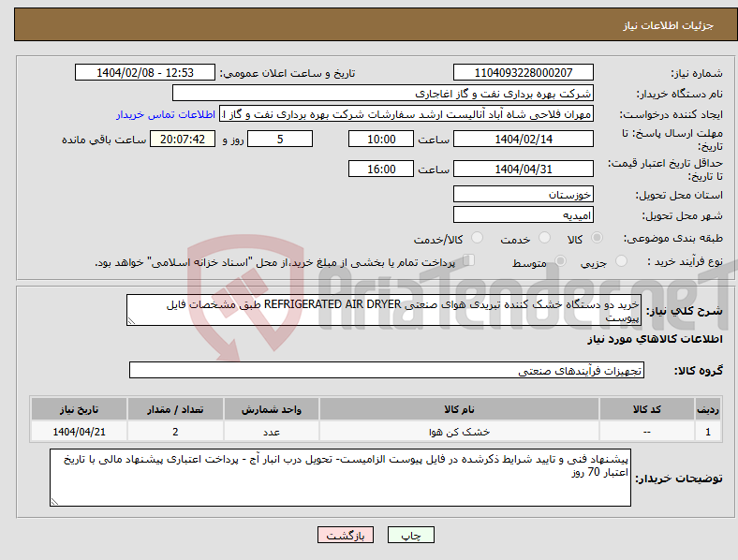Click the price validity date 1404/04/31
The width and height of the screenshot is (738, 560).
523,169
